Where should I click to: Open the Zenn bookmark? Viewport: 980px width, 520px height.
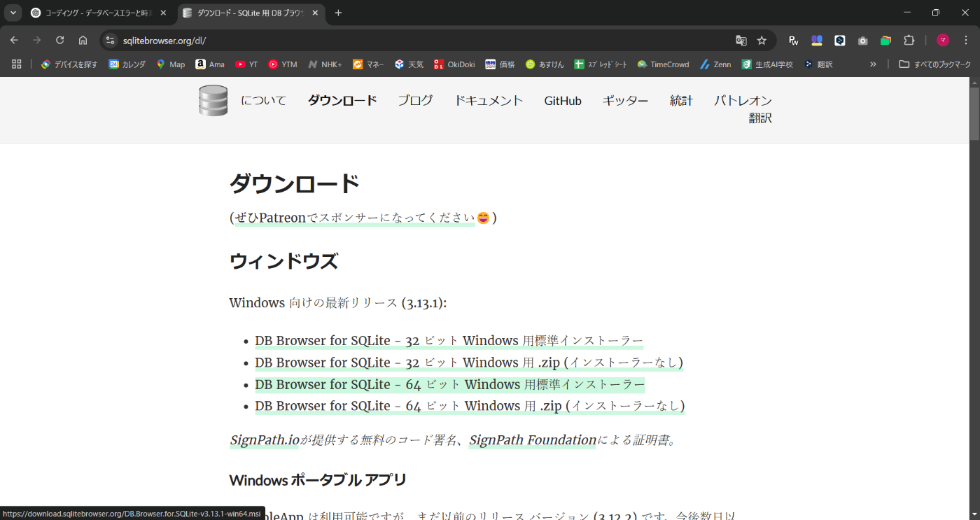(x=715, y=64)
